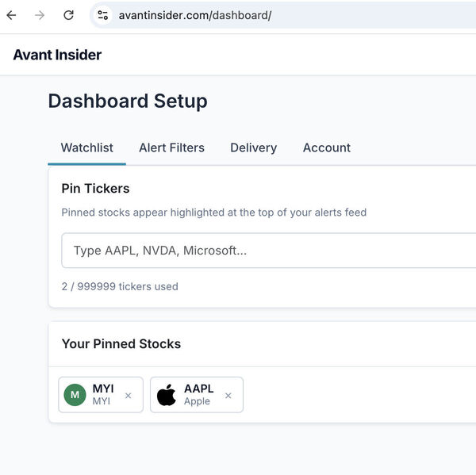This screenshot has width=476, height=475.
Task: Reload the page with the refresh icon
Action: pos(68,15)
